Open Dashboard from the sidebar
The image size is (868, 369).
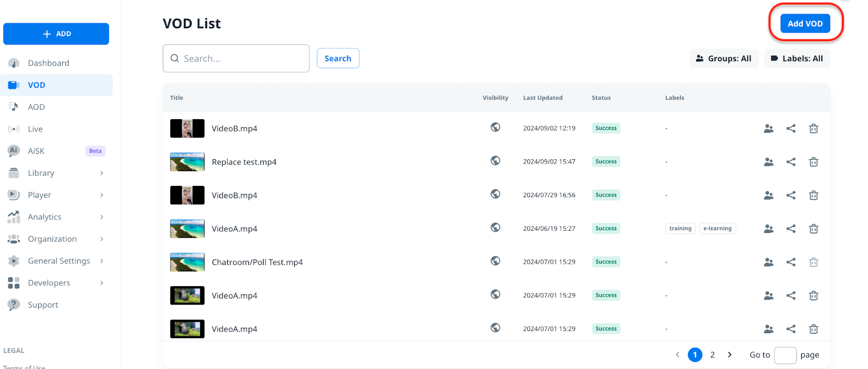point(48,63)
